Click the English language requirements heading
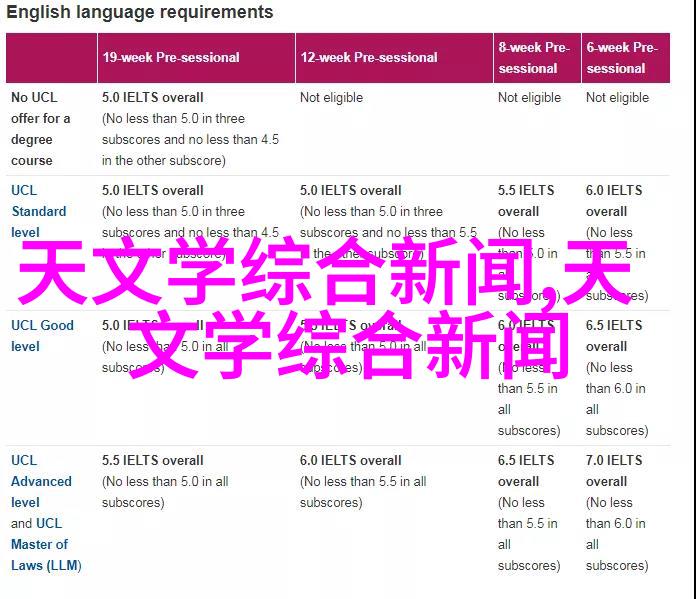 (x=140, y=12)
